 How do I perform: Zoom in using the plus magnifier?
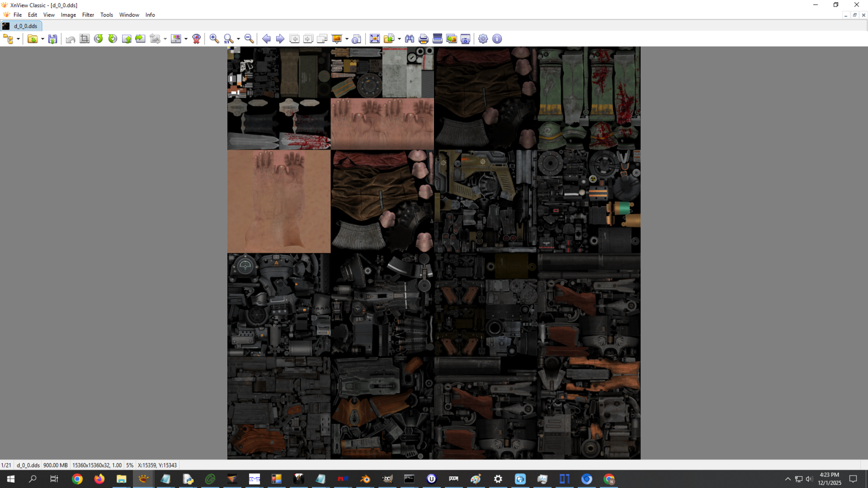(x=214, y=39)
